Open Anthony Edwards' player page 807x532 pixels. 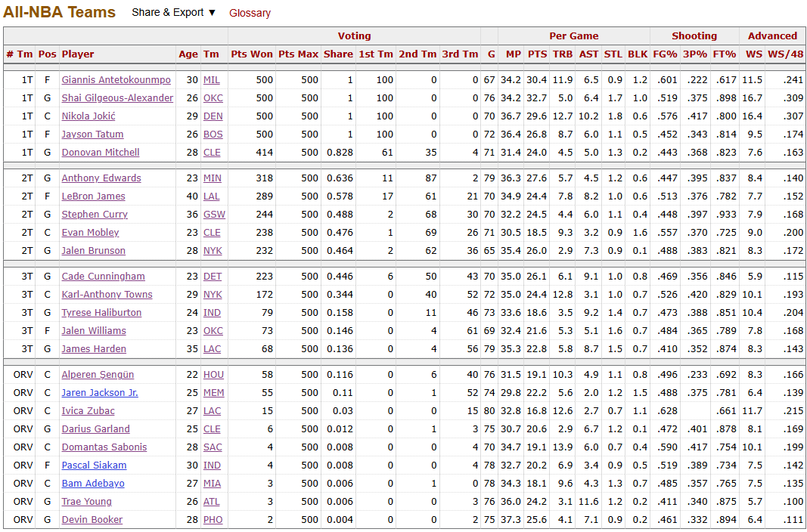click(101, 178)
